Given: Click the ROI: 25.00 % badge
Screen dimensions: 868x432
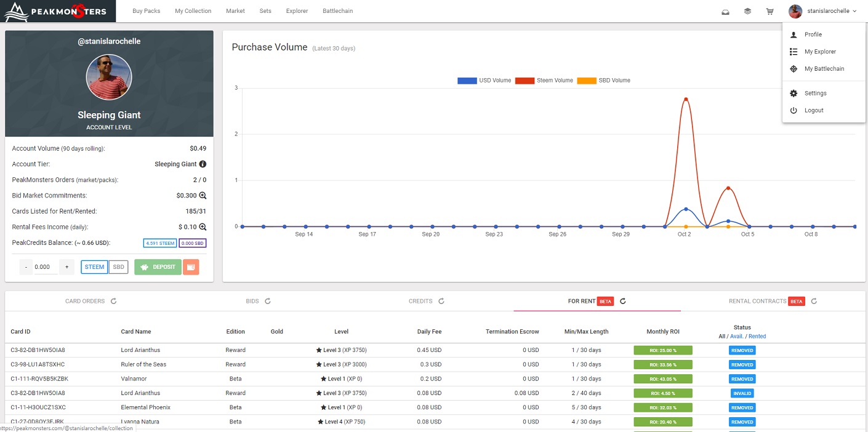Looking at the screenshot, I should coord(663,350).
